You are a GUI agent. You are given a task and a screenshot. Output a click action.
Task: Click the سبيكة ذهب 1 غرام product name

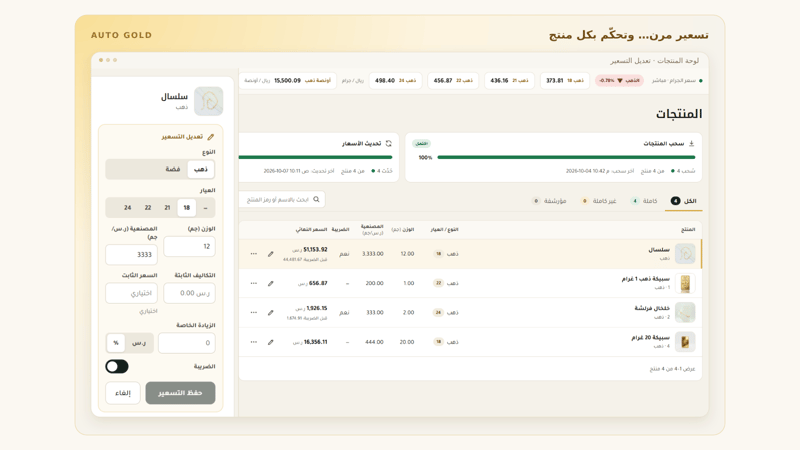tap(645, 279)
